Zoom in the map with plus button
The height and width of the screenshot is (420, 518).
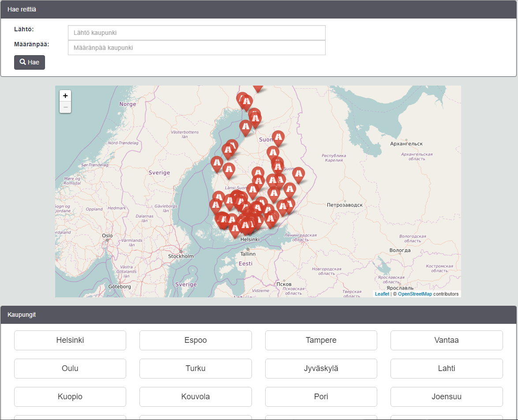pos(65,96)
